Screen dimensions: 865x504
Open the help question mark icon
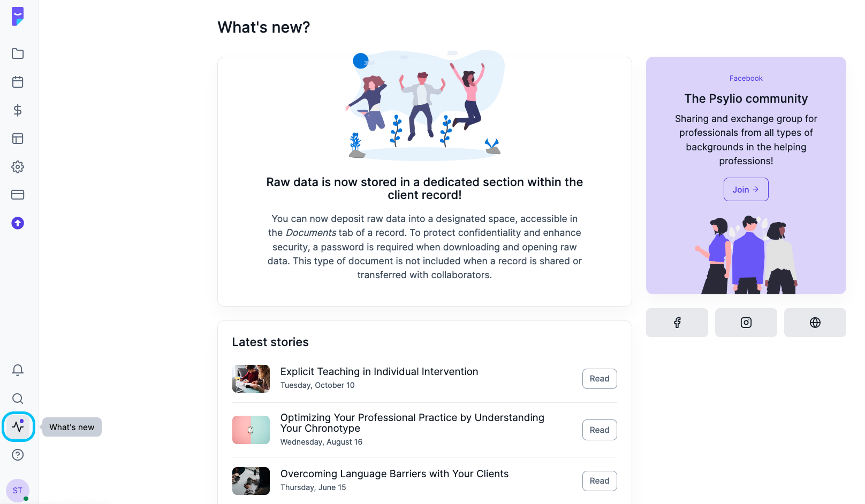coord(18,455)
